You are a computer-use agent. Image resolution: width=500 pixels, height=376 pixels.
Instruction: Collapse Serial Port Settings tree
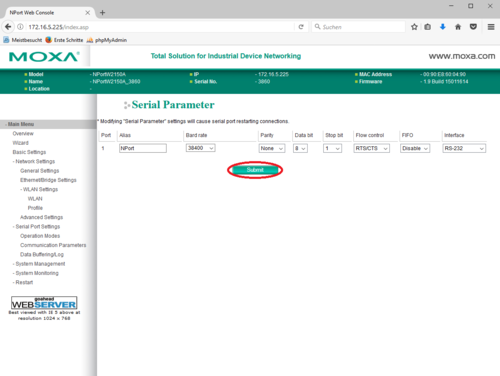[37, 227]
